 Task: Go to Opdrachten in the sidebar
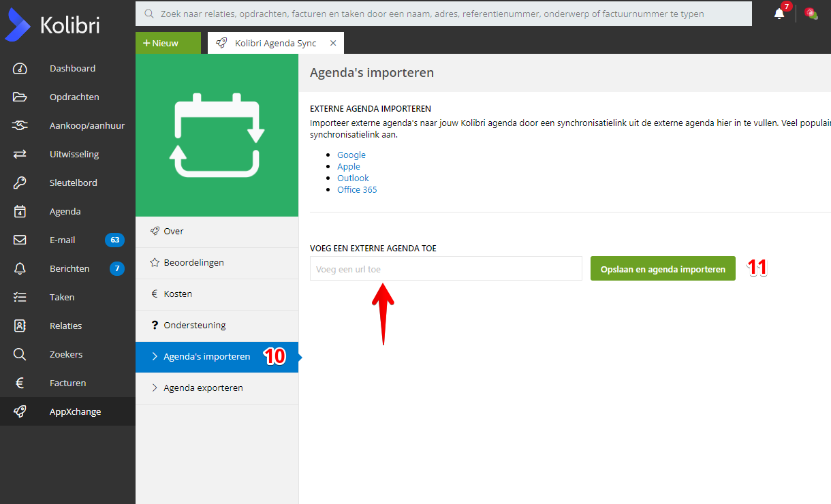tap(67, 97)
